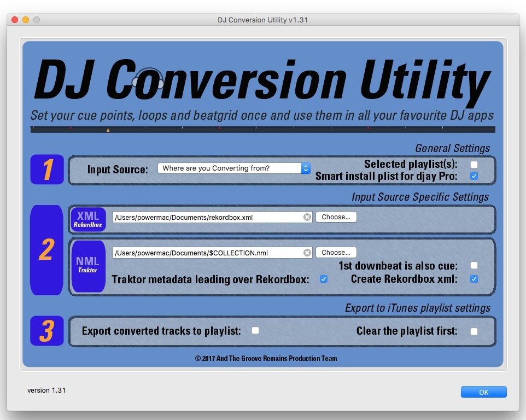Edit the rekordbox.xml path input field
This screenshot has width=526, height=420.
(212, 217)
